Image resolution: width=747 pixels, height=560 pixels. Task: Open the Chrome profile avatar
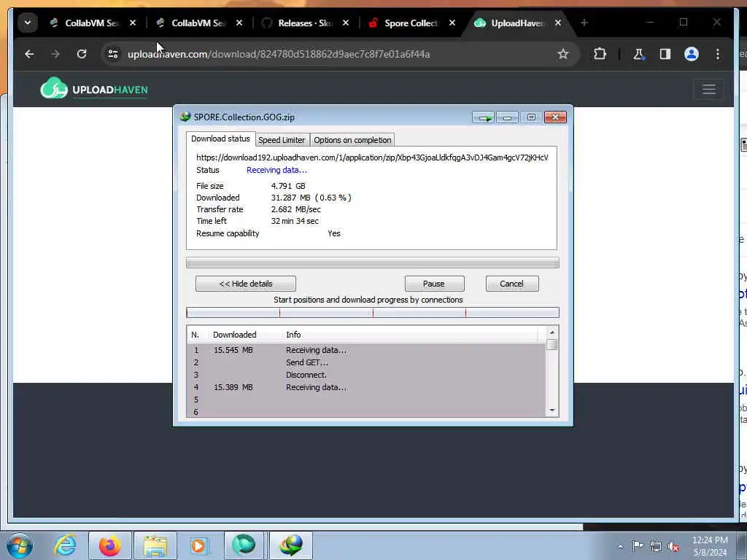pyautogui.click(x=692, y=54)
